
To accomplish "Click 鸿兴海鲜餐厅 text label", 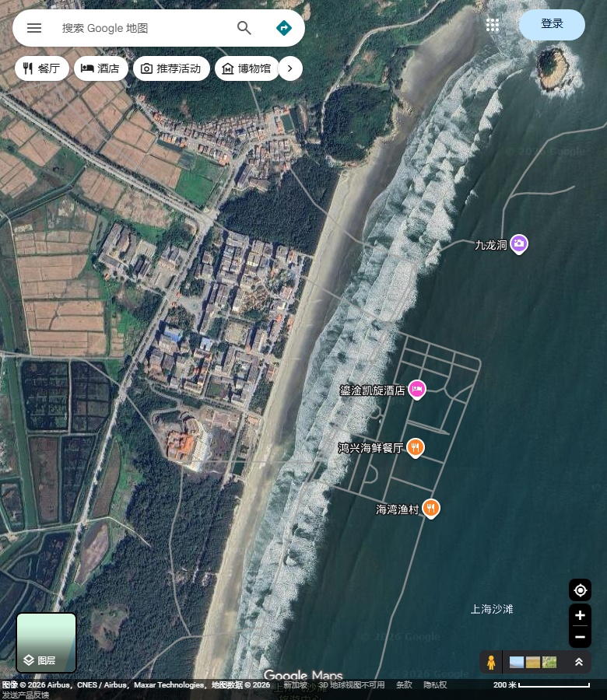I will (370, 448).
